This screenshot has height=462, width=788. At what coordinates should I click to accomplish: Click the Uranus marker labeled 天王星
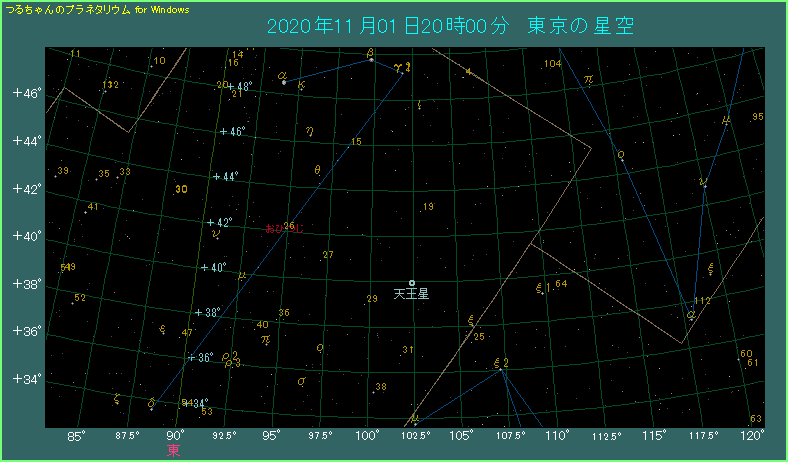coord(412,283)
